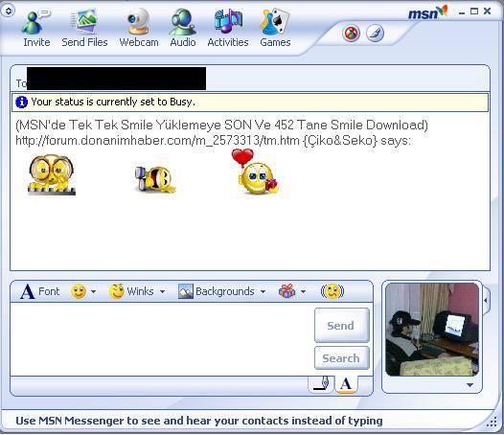Click the Winks button
This screenshot has height=435, width=504.
[131, 291]
